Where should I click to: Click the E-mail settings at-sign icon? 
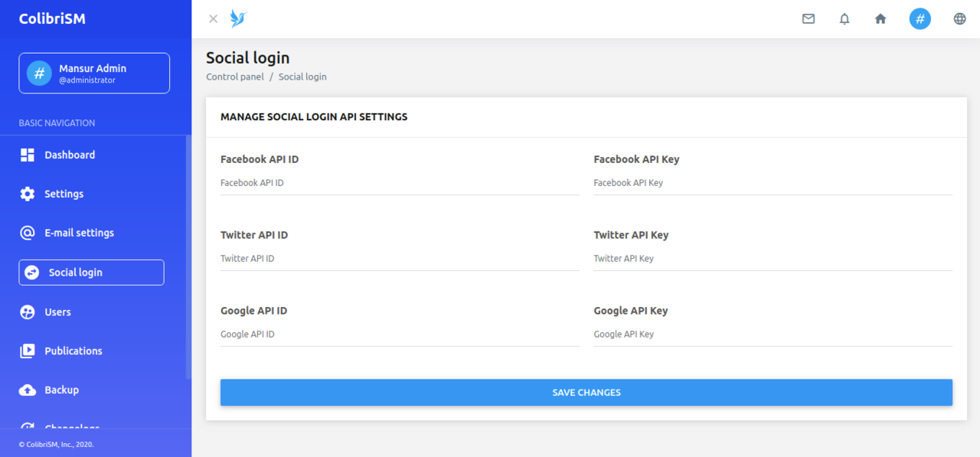tap(28, 233)
